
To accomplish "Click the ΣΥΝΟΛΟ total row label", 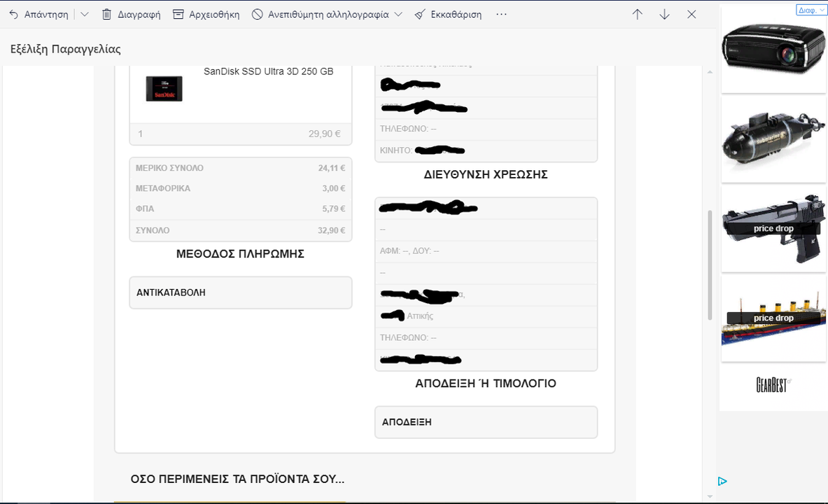I will [x=153, y=230].
